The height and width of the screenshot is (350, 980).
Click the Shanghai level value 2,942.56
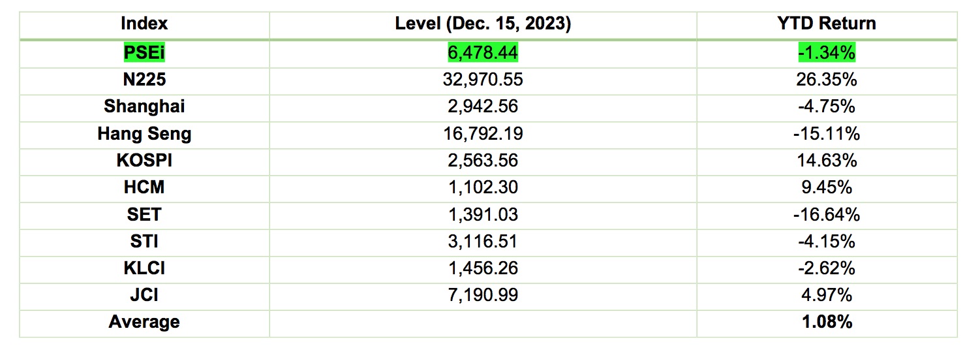(x=483, y=106)
